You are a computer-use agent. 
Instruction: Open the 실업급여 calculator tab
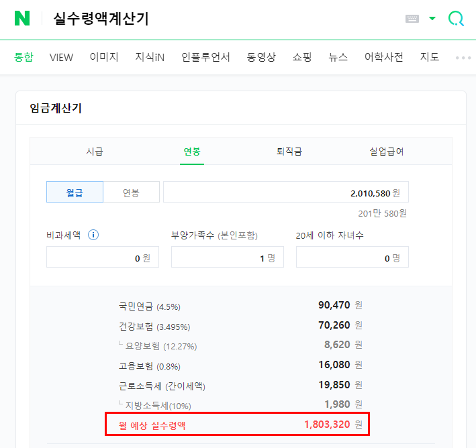coord(387,151)
